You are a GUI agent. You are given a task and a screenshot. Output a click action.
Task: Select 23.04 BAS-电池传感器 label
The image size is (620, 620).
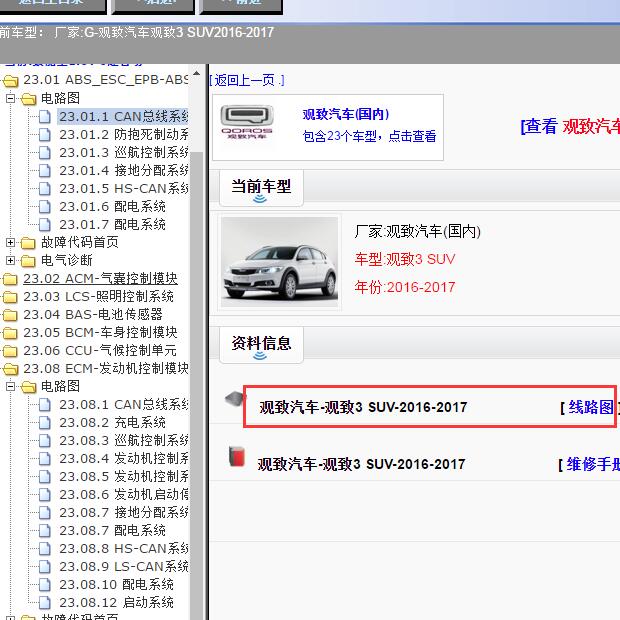93,315
